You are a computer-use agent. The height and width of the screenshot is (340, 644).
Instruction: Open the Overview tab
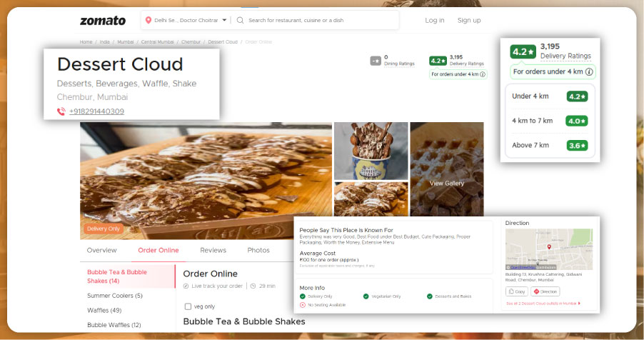101,251
